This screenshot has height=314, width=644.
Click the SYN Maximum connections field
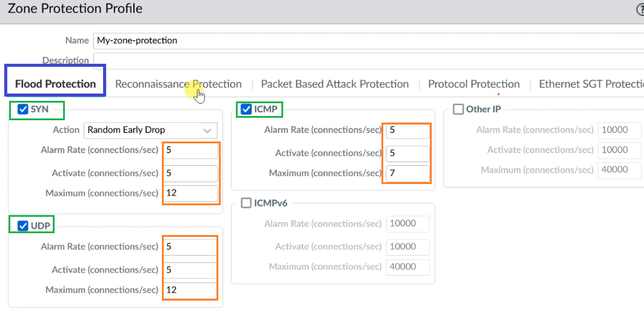click(191, 193)
